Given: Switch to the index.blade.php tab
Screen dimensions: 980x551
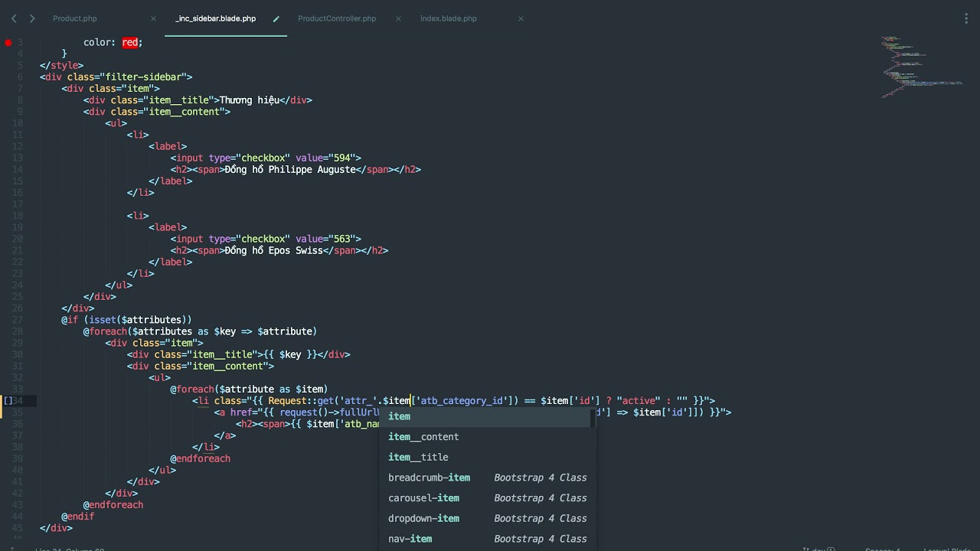Looking at the screenshot, I should [449, 18].
